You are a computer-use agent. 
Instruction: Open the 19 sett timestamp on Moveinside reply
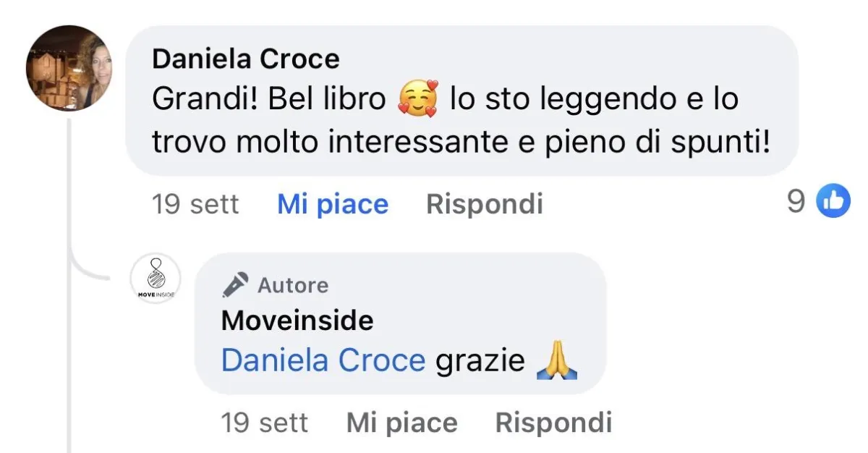(265, 423)
